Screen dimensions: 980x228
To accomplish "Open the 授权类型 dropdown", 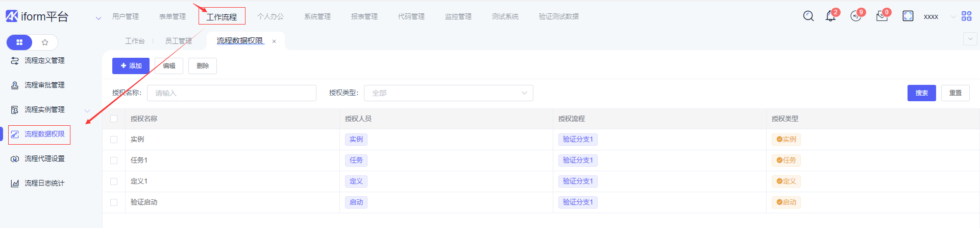I will (448, 93).
